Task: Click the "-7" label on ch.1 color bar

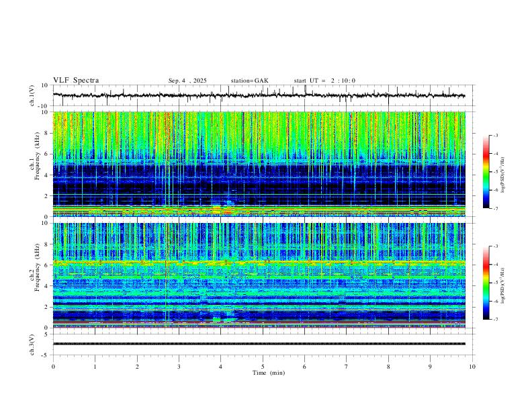Action: pyautogui.click(x=495, y=208)
